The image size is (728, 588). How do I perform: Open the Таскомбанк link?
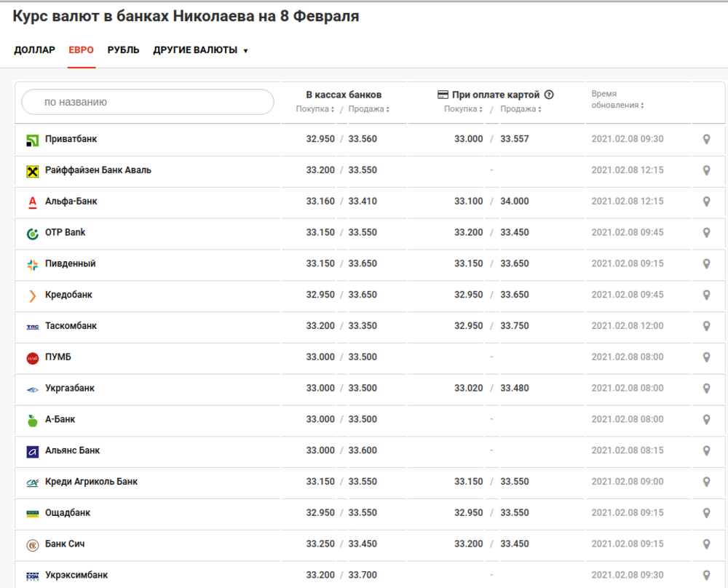pyautogui.click(x=71, y=326)
